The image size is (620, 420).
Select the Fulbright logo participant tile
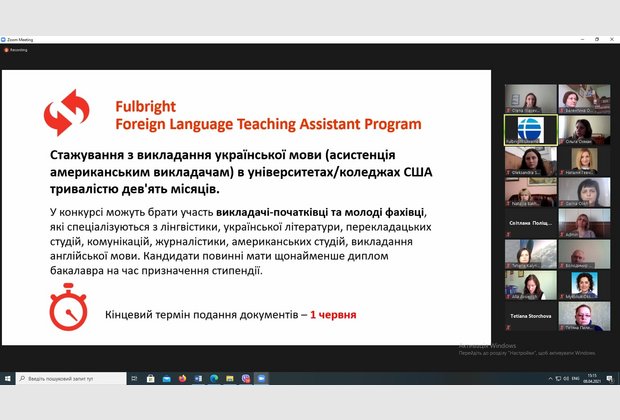(x=531, y=130)
